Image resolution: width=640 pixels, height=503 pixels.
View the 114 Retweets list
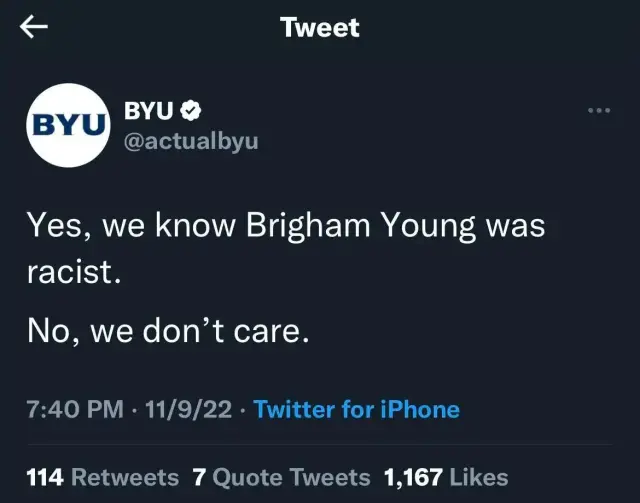(102, 478)
